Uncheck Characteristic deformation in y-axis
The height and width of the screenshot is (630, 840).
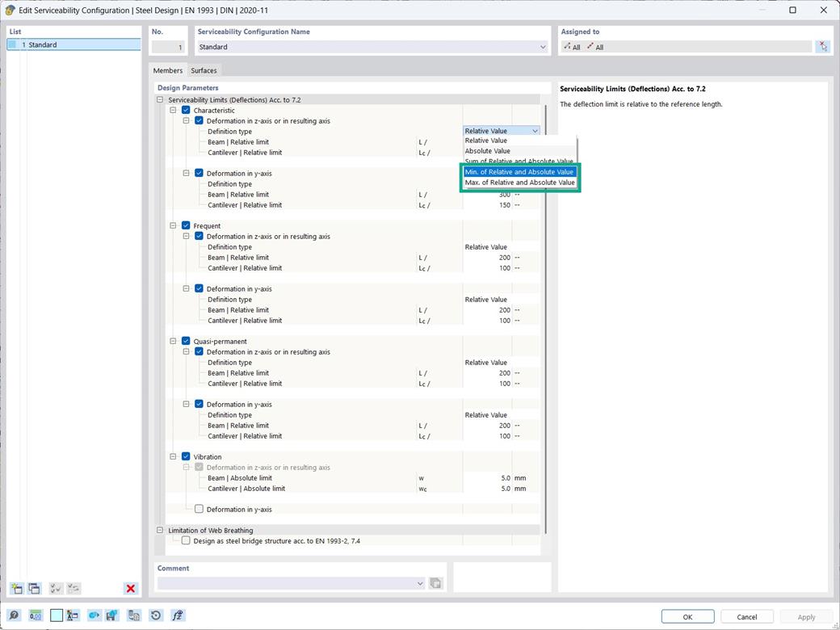198,173
